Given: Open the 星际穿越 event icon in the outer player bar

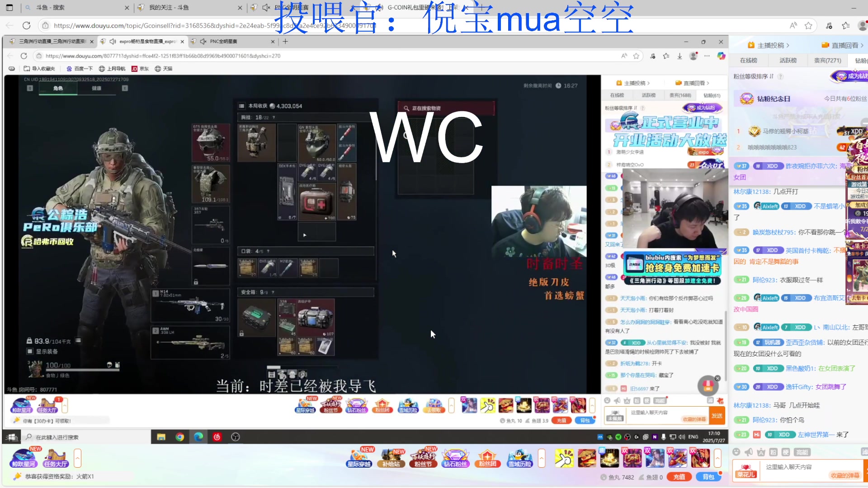Looking at the screenshot, I should [x=359, y=458].
